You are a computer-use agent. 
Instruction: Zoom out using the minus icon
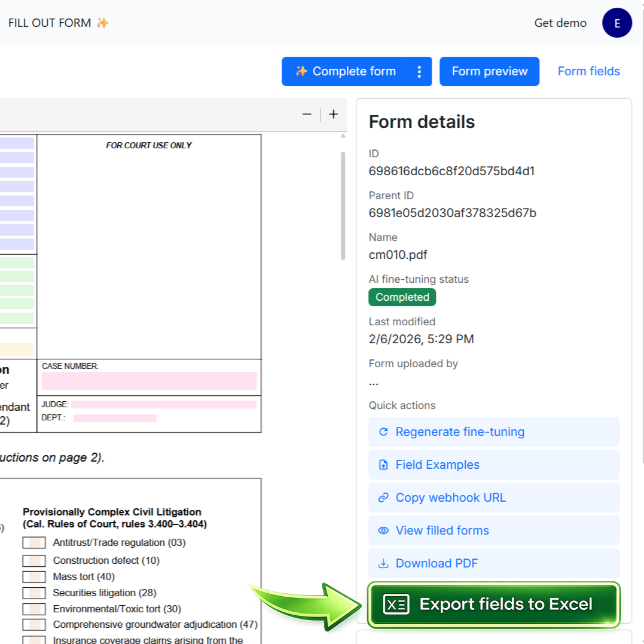pyautogui.click(x=306, y=114)
